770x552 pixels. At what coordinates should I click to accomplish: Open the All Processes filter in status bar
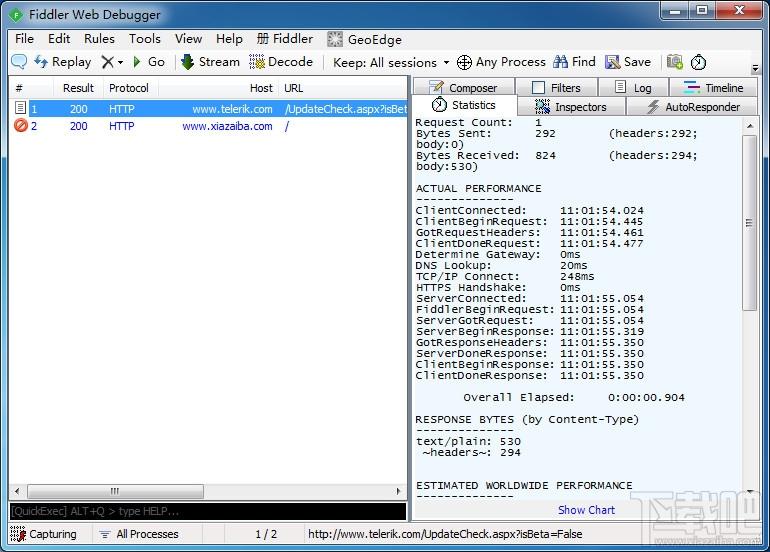138,534
